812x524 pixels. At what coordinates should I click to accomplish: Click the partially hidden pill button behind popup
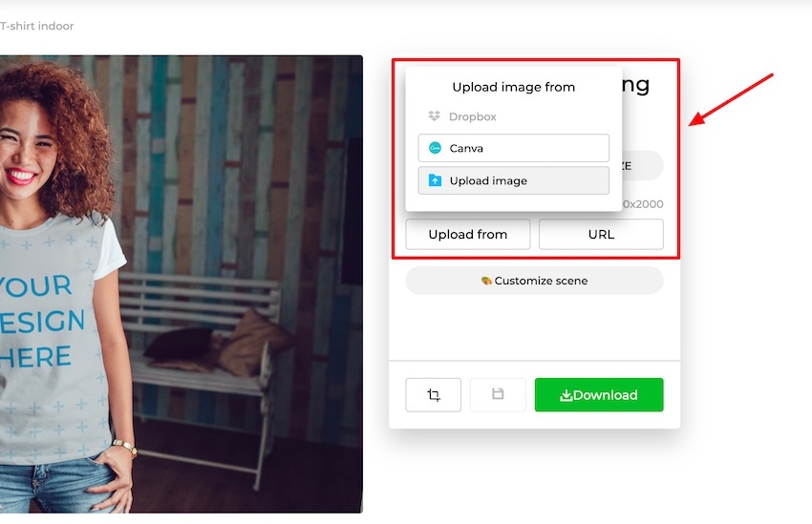coord(642,165)
